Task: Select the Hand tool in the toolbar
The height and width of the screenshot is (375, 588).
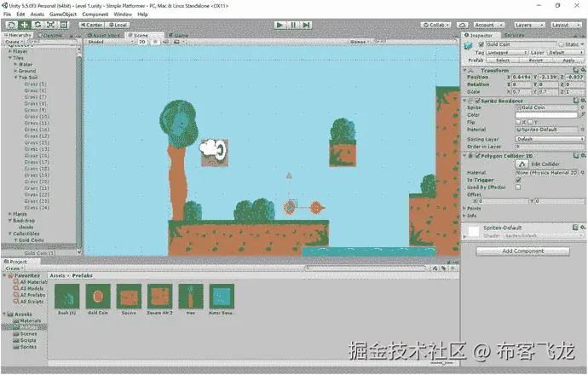Action: click(x=11, y=25)
